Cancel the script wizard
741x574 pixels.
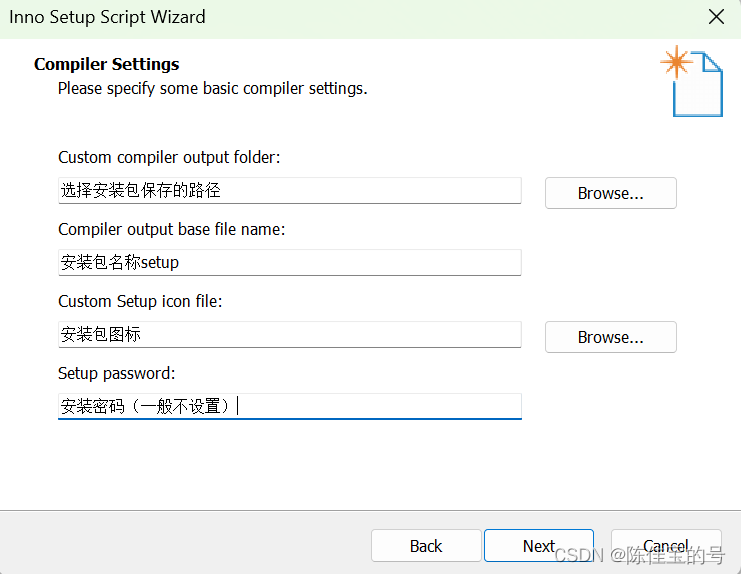[666, 546]
